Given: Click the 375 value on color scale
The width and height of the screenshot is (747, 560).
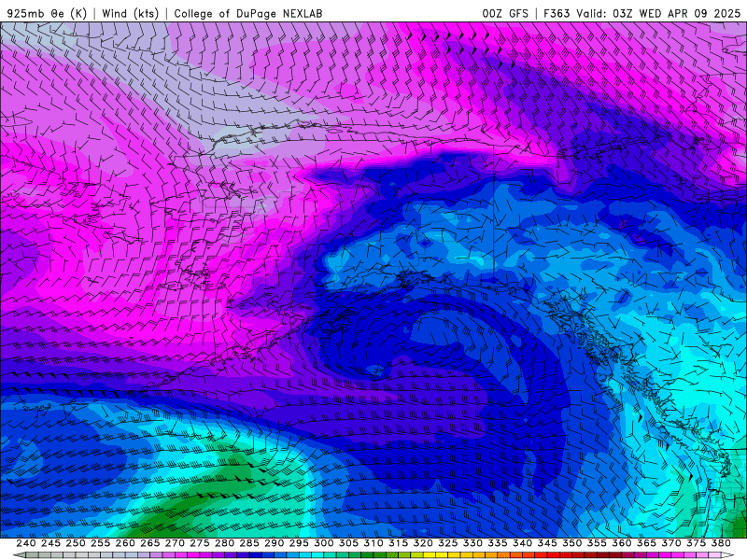Looking at the screenshot, I should click(696, 543).
